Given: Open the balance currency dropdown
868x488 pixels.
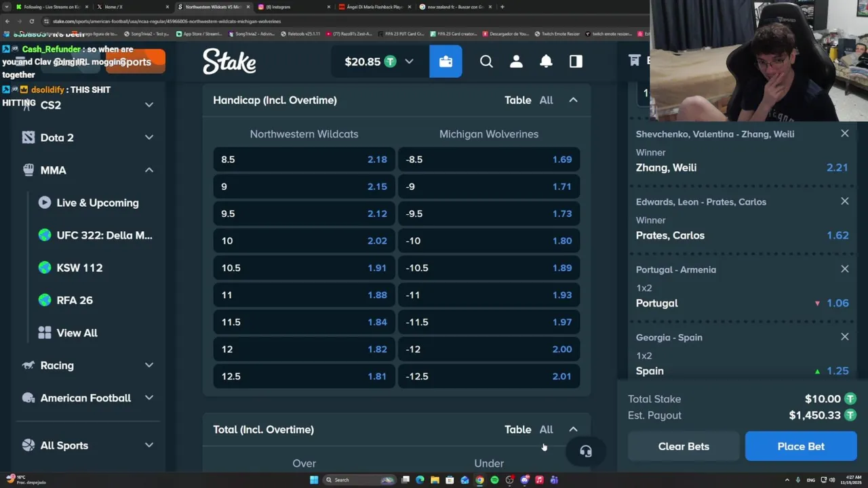Looking at the screenshot, I should pyautogui.click(x=409, y=62).
